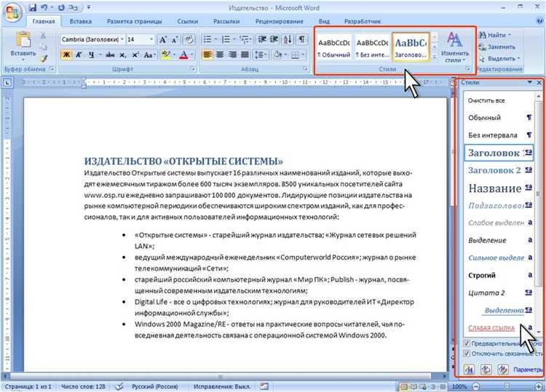The image size is (546, 392).
Task: Switch to the Разметка страницы tab
Action: 134,21
